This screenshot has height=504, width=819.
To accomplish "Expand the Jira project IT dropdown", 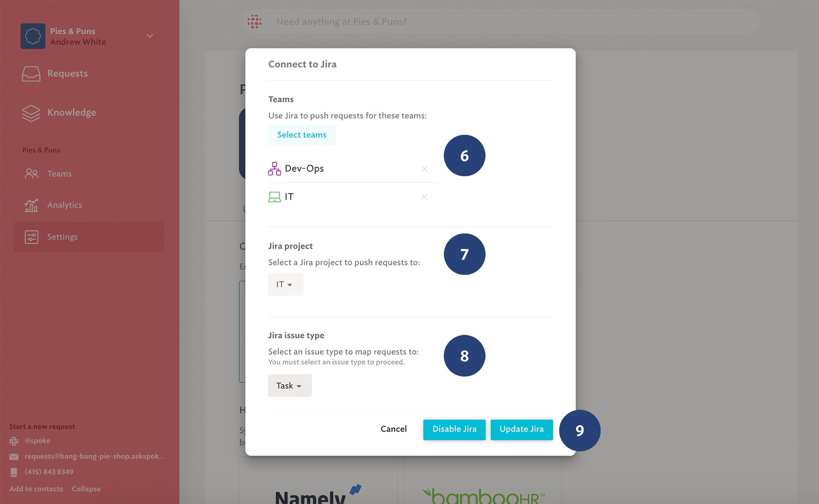I will point(285,284).
